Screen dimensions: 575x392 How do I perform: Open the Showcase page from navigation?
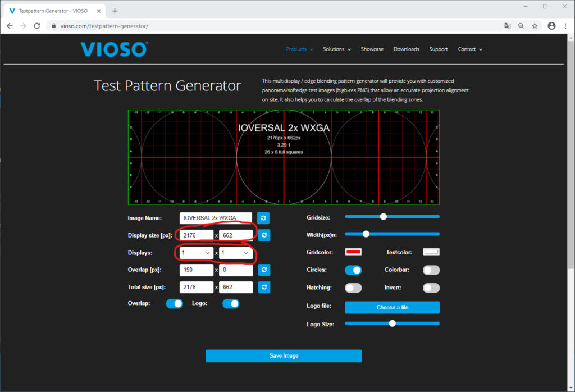pyautogui.click(x=372, y=49)
